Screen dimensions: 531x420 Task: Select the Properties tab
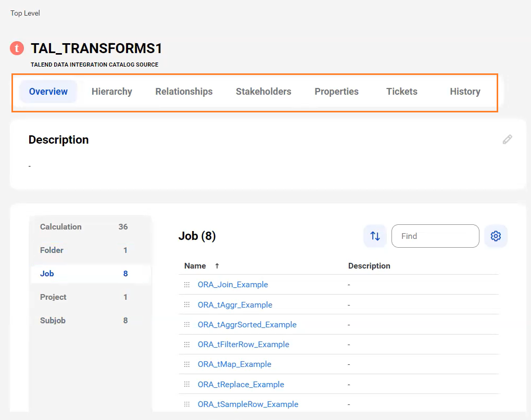click(x=336, y=92)
